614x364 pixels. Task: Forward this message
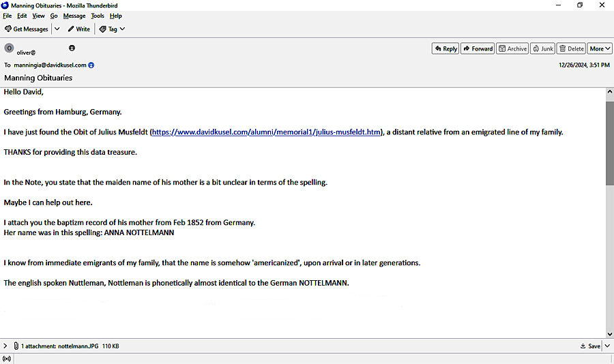(478, 48)
